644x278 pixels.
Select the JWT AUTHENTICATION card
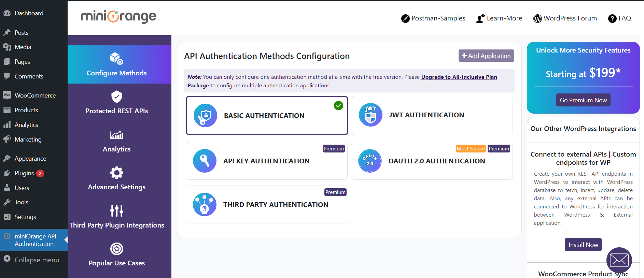click(432, 115)
